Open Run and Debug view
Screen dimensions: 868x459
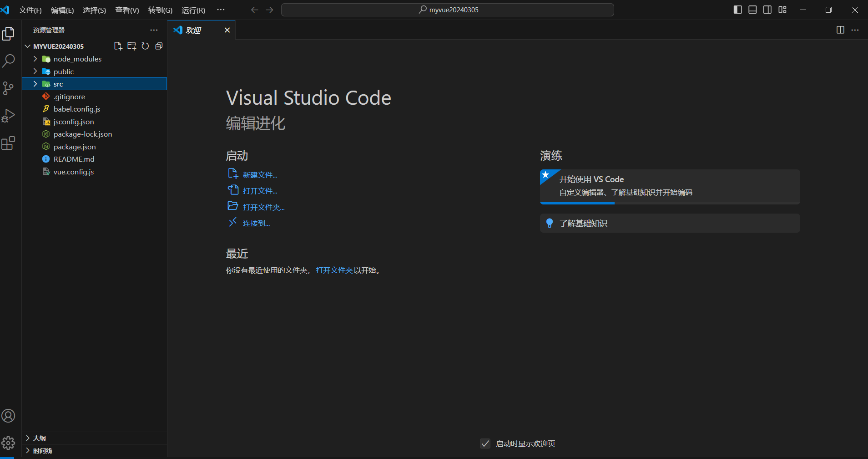[9, 116]
